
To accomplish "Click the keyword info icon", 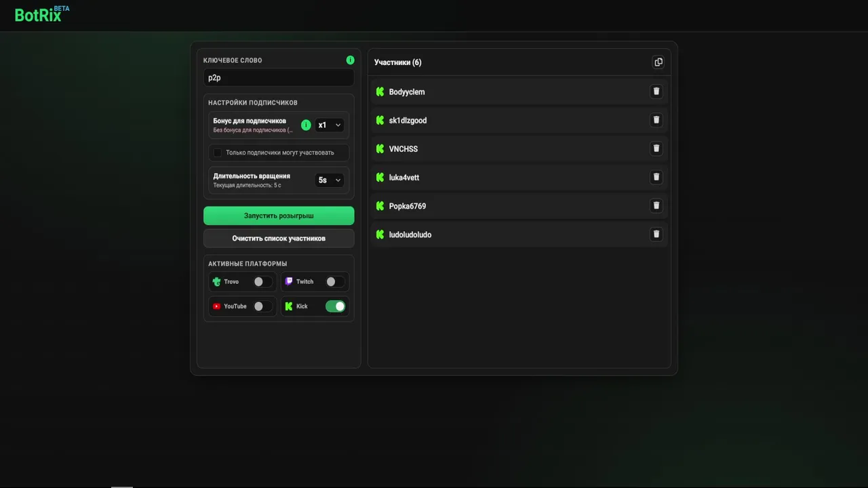I will coord(350,60).
